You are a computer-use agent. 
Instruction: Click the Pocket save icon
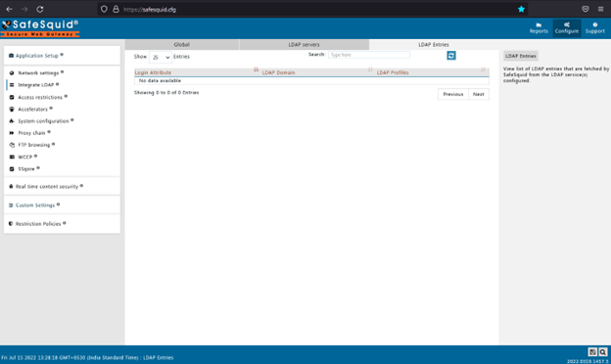(x=586, y=9)
